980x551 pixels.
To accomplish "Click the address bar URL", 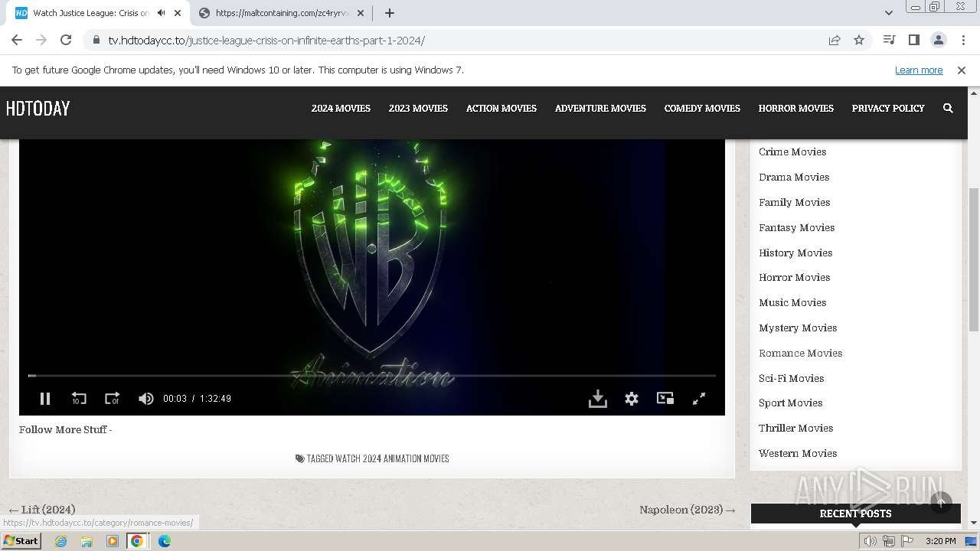I will [x=266, y=41].
